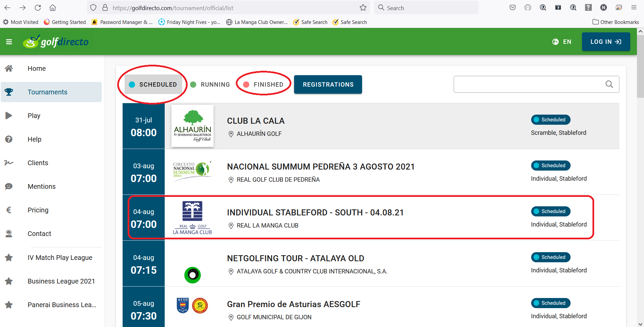Open the La Manga Club Owner bookmark

pyautogui.click(x=257, y=22)
